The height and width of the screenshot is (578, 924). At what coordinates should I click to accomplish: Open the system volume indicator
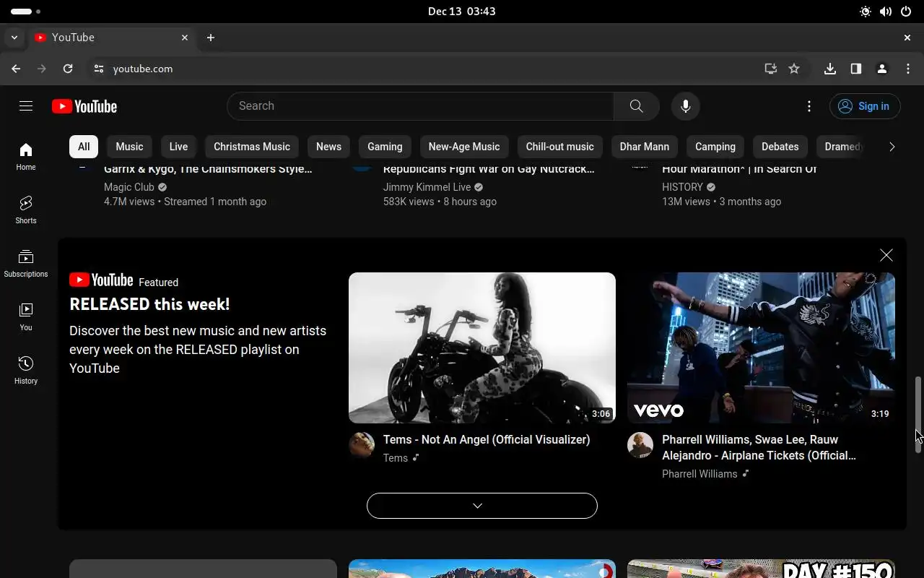click(886, 12)
